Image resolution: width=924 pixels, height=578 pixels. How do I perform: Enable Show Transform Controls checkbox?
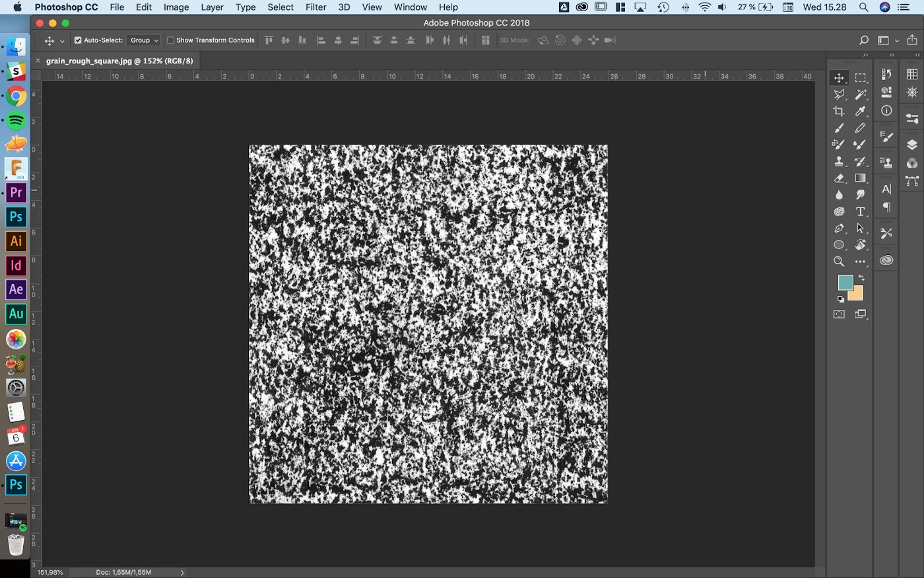pos(170,40)
